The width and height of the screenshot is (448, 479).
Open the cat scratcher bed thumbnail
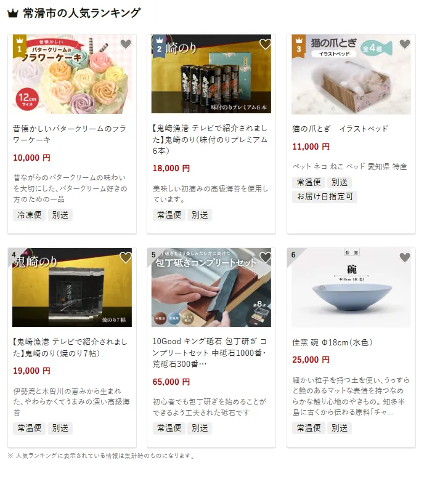pos(351,74)
